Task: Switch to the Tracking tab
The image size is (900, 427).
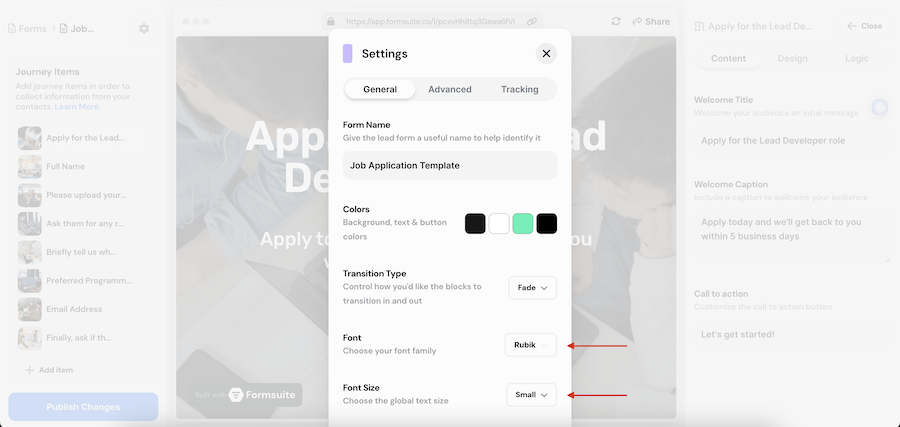Action: [520, 89]
